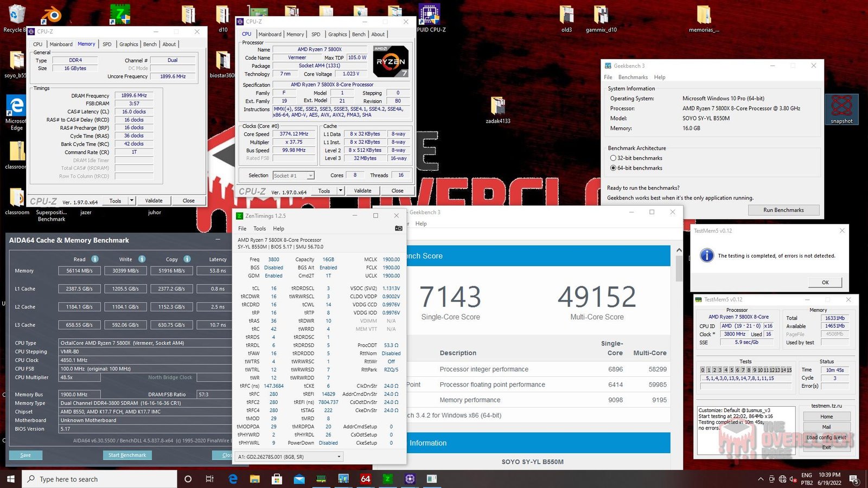This screenshot has height=488, width=868.
Task: Click Start Benchmark in AIDA64
Action: pyautogui.click(x=127, y=455)
